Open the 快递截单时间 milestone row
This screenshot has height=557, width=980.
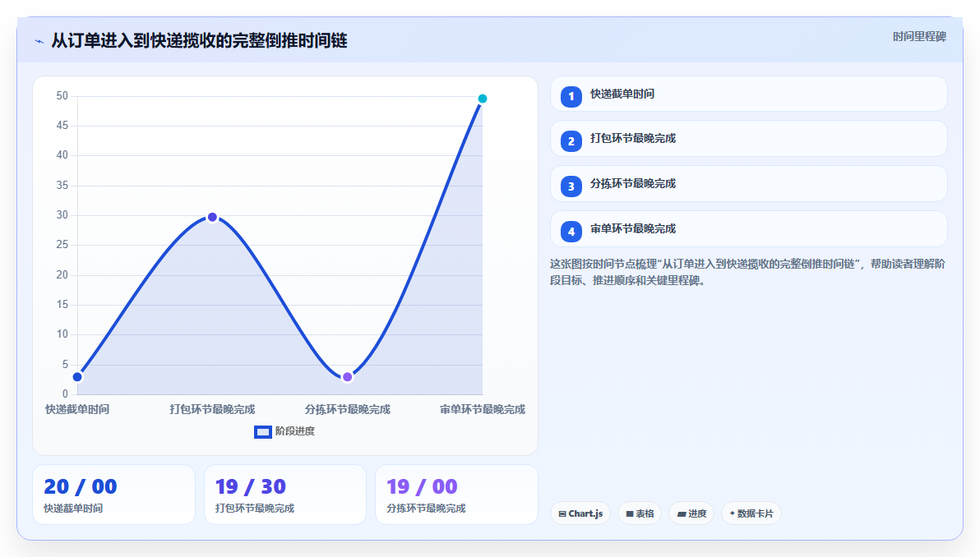pyautogui.click(x=749, y=94)
